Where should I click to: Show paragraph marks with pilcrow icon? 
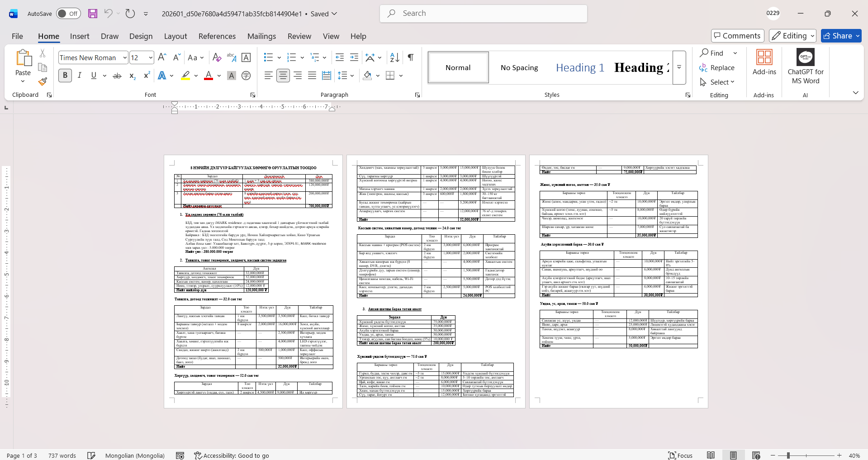point(411,57)
